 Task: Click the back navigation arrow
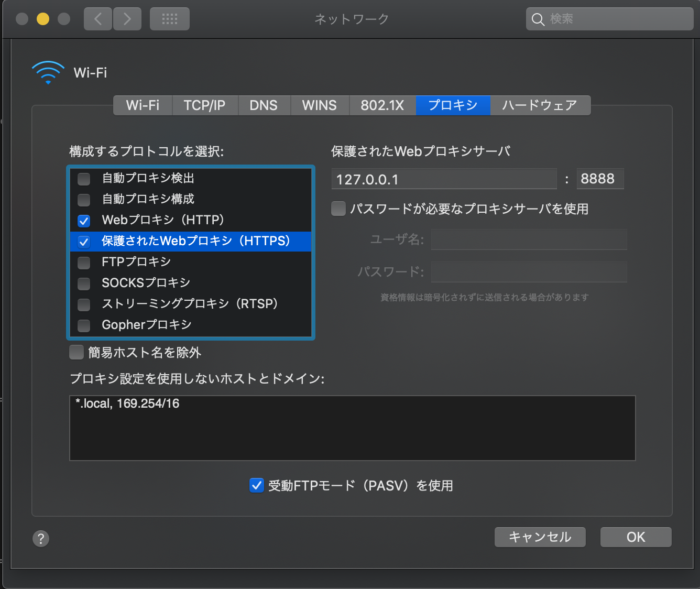pyautogui.click(x=97, y=18)
